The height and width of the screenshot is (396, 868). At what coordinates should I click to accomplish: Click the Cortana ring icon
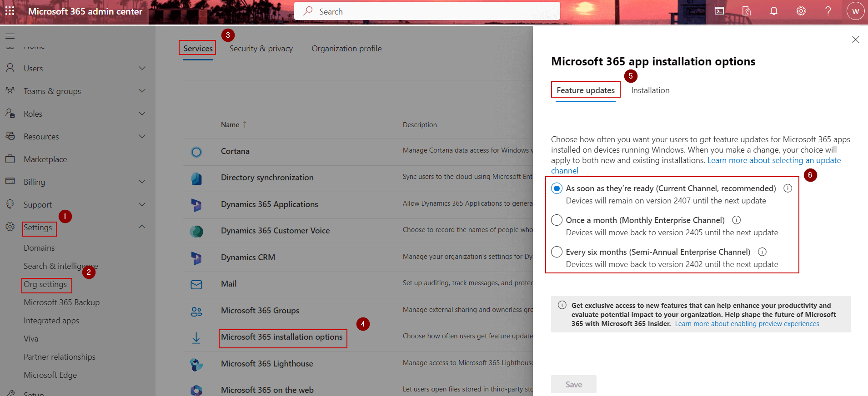tap(196, 152)
